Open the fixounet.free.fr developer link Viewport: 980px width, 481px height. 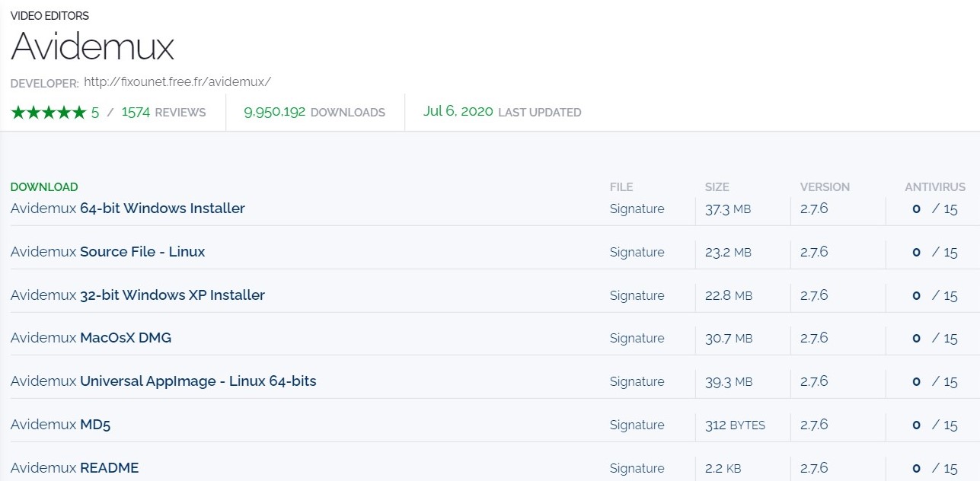coord(177,81)
